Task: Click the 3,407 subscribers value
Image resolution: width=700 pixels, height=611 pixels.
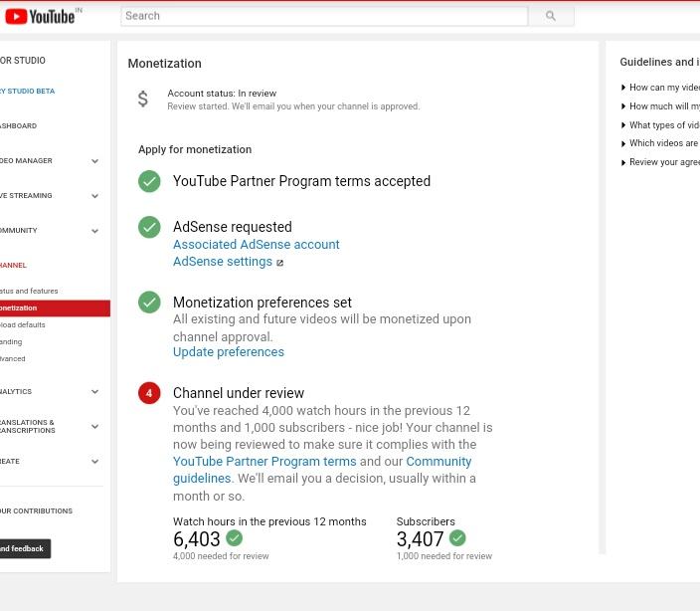Action: (x=420, y=539)
